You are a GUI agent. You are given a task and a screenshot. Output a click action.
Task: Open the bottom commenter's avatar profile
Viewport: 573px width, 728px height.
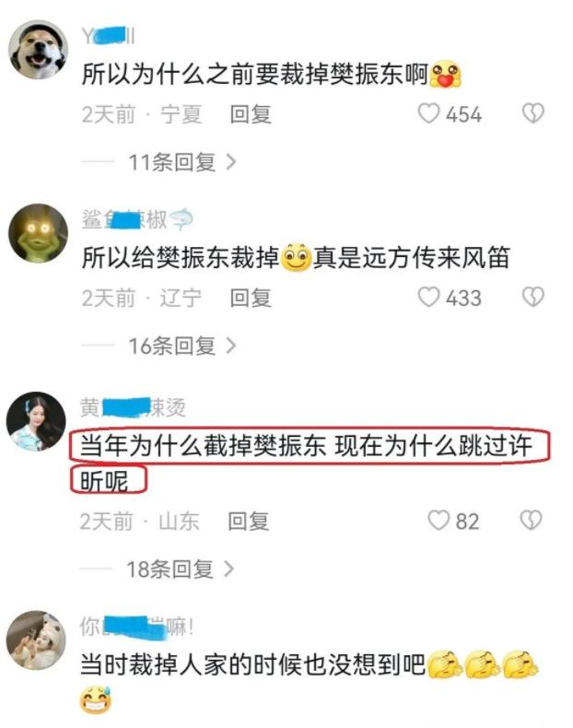[36, 640]
